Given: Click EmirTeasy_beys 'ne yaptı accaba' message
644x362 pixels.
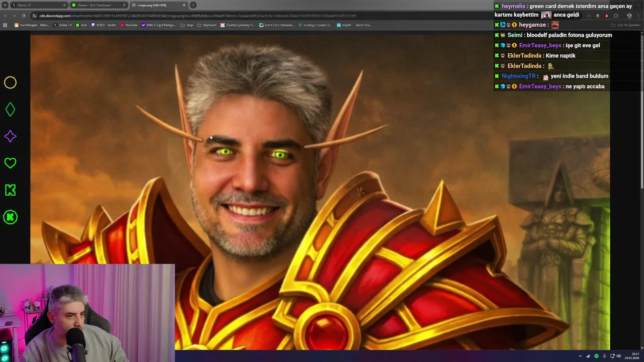Looking at the screenshot, I should (x=585, y=86).
